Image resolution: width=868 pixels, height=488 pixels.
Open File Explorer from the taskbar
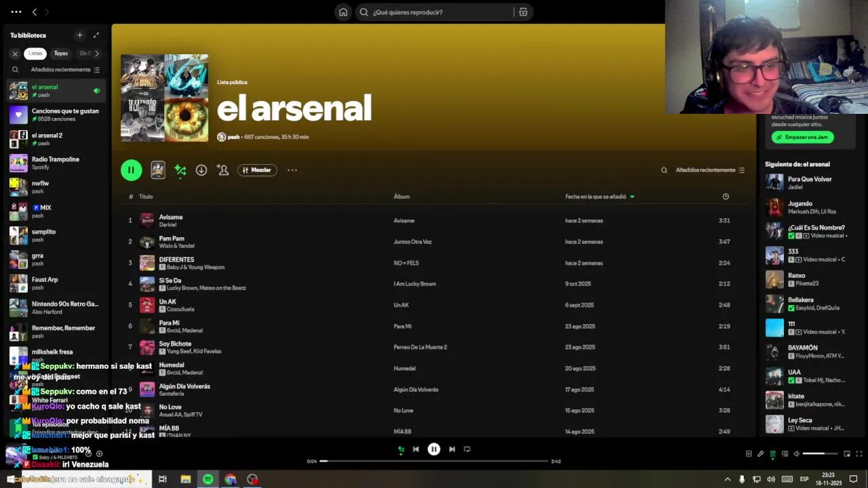pos(185,479)
